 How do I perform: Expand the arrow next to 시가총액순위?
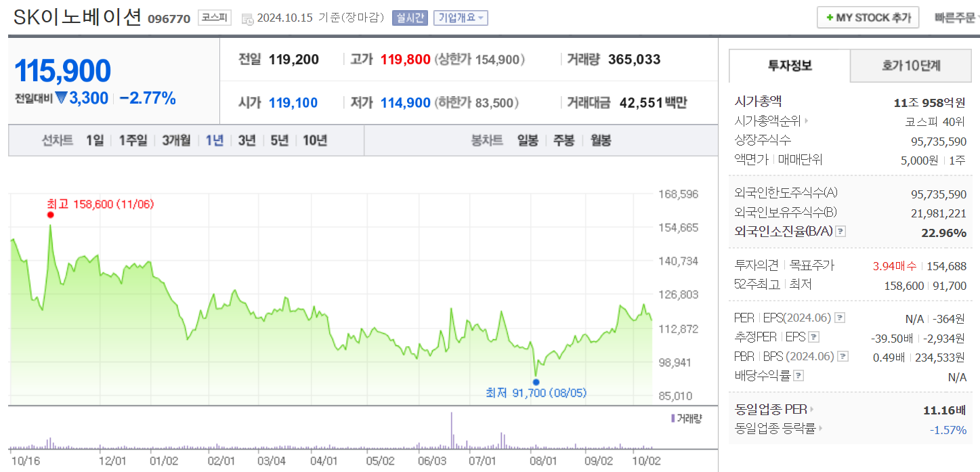(x=806, y=121)
